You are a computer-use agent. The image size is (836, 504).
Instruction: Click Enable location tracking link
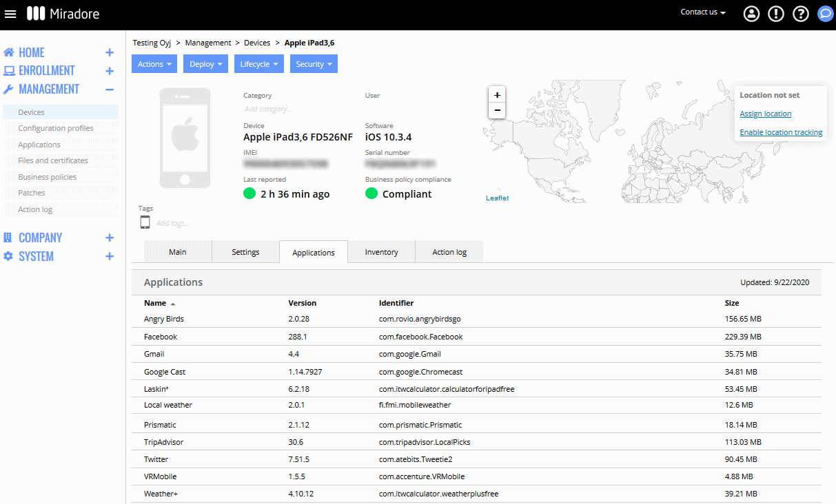(x=781, y=132)
